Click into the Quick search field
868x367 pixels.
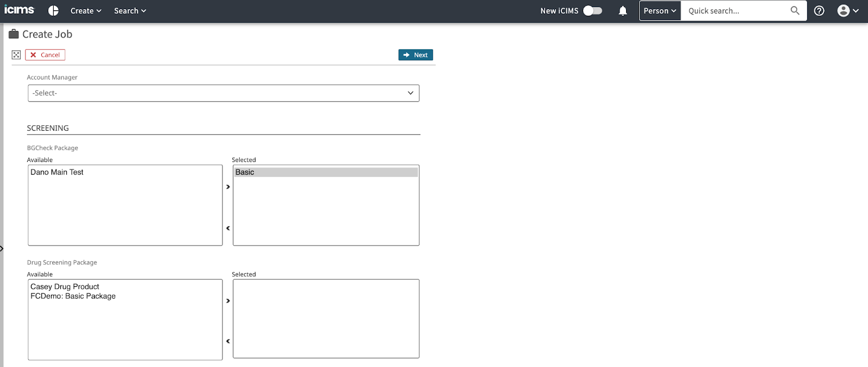(735, 11)
